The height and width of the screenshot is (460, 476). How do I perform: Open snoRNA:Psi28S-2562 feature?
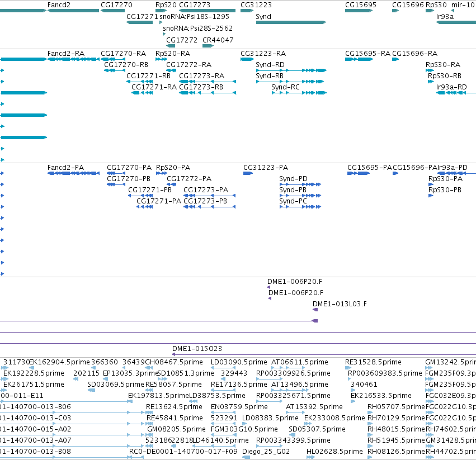[197, 28]
